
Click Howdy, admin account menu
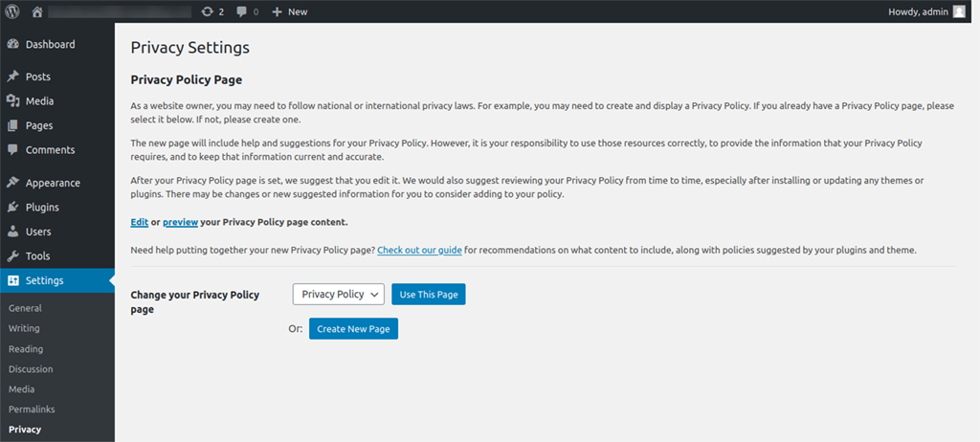(x=918, y=11)
